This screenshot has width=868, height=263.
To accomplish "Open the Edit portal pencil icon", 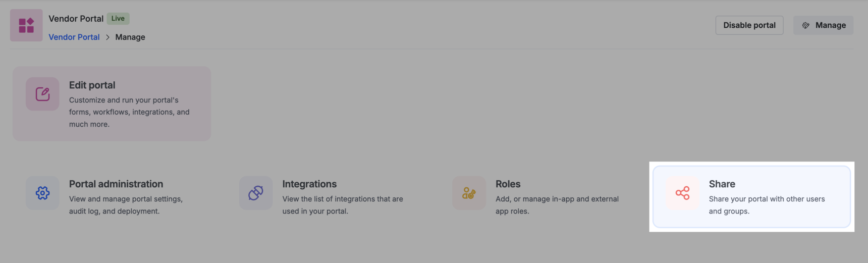I will (42, 94).
